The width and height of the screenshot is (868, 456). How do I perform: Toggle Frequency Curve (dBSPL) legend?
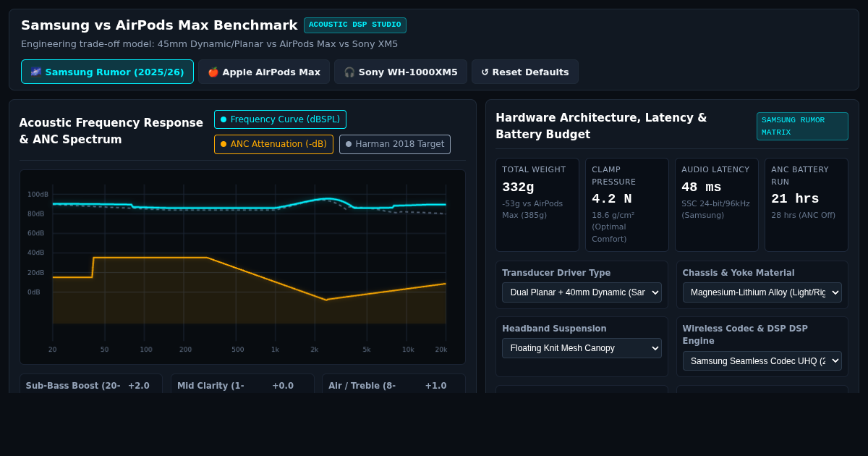tap(280, 119)
